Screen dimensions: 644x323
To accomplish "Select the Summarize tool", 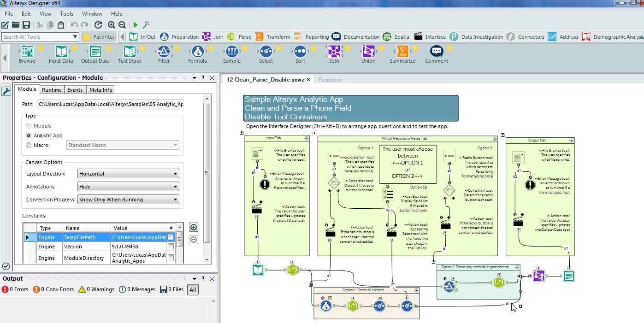I will tap(402, 55).
